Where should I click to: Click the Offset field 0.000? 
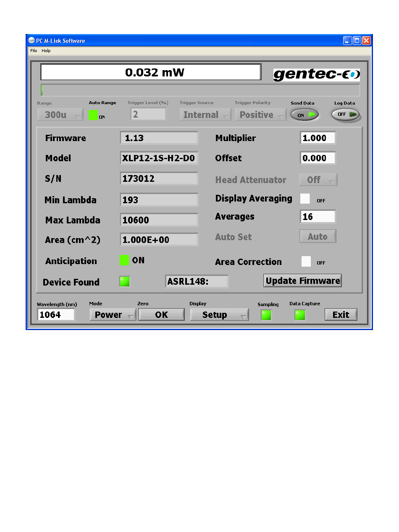pyautogui.click(x=318, y=158)
